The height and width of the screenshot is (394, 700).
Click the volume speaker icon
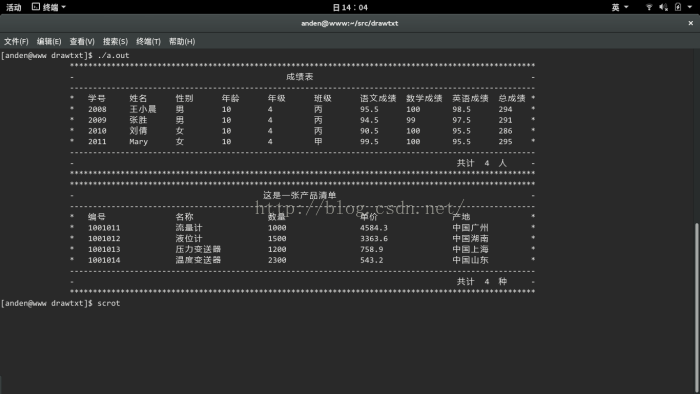point(663,7)
